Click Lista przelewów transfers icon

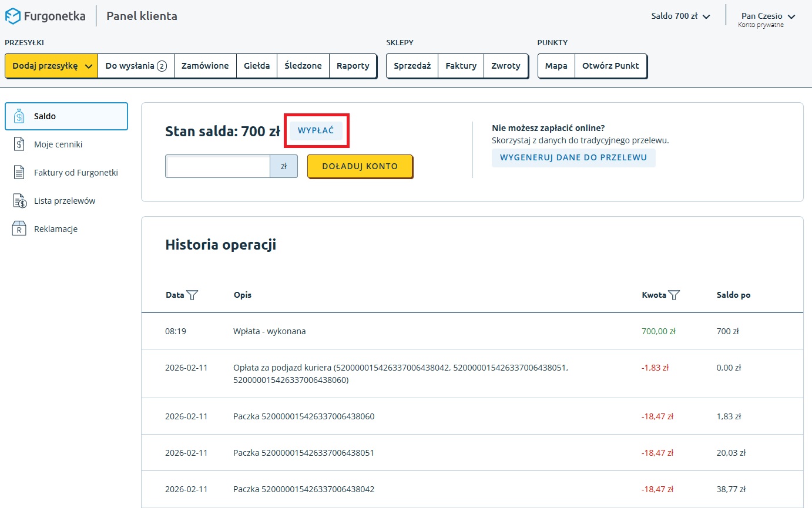(x=19, y=201)
